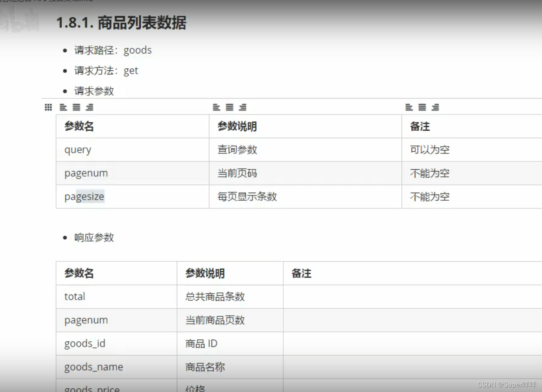Image resolution: width=542 pixels, height=392 pixels.
Task: Click the table drag handle icon
Action: [48, 107]
